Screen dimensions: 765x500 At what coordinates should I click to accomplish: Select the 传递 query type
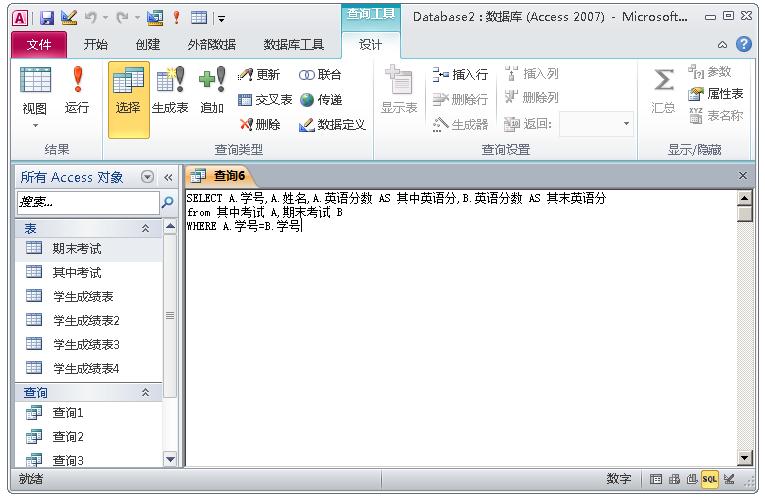tap(321, 100)
